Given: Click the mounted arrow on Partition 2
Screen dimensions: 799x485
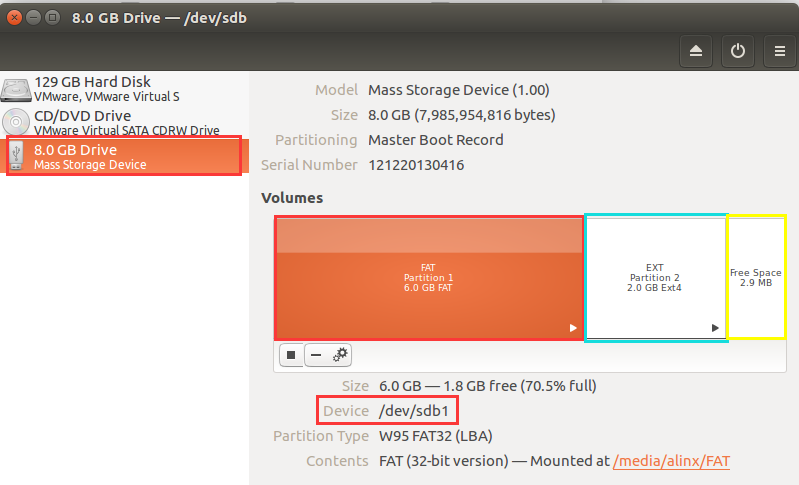Looking at the screenshot, I should pos(715,328).
